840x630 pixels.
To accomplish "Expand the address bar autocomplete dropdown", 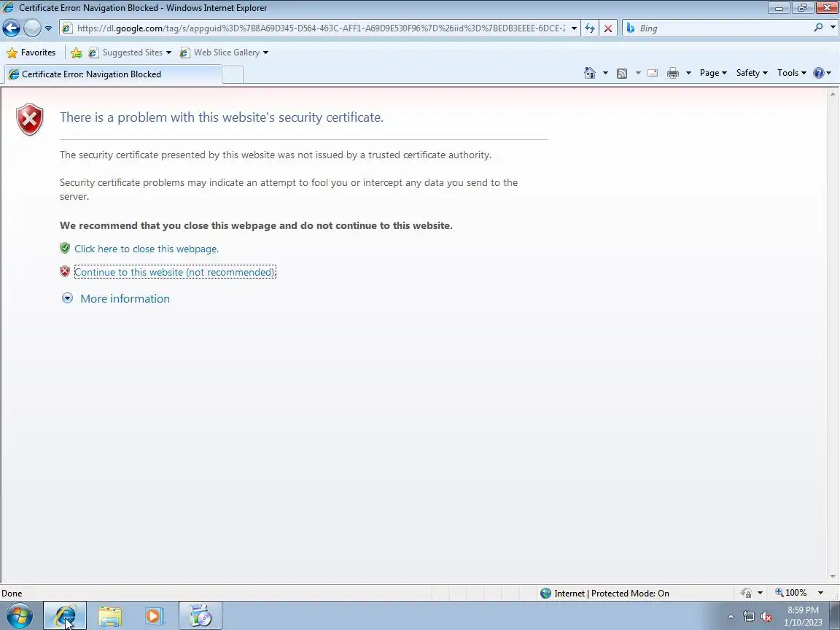I will (x=575, y=28).
